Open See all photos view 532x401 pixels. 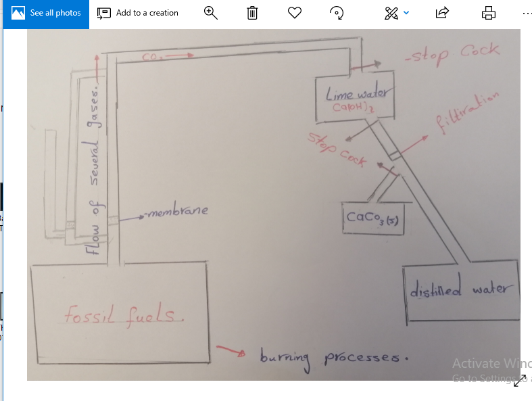pyautogui.click(x=46, y=14)
